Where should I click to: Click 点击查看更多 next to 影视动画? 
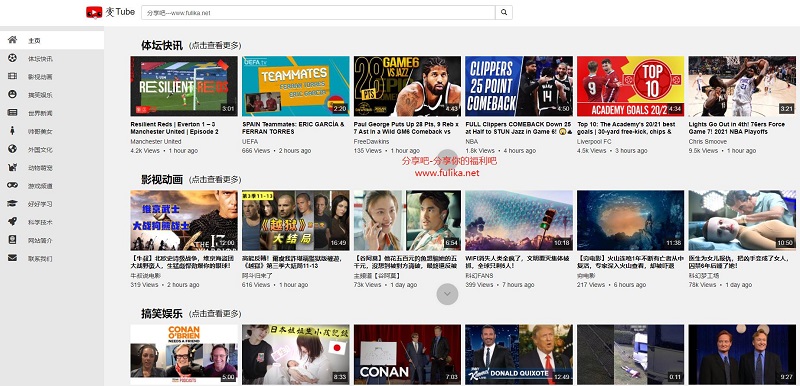click(x=215, y=179)
